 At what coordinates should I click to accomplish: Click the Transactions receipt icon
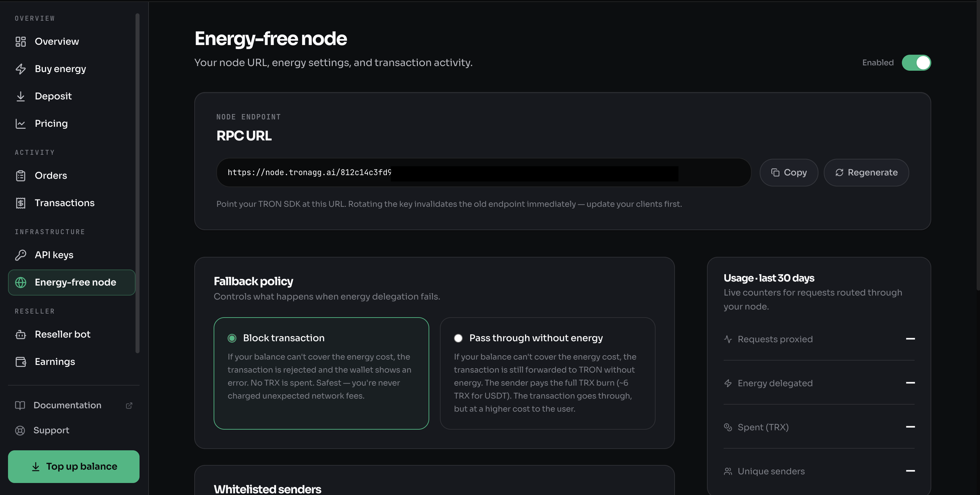21,203
